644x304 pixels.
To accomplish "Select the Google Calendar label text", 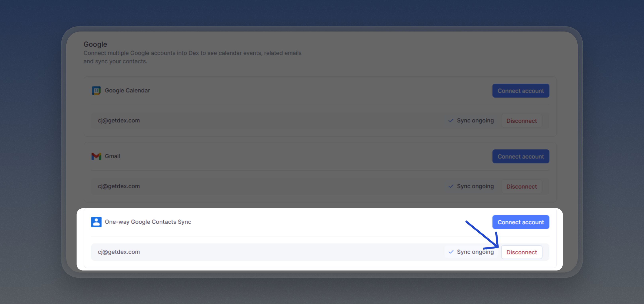I will click(127, 91).
